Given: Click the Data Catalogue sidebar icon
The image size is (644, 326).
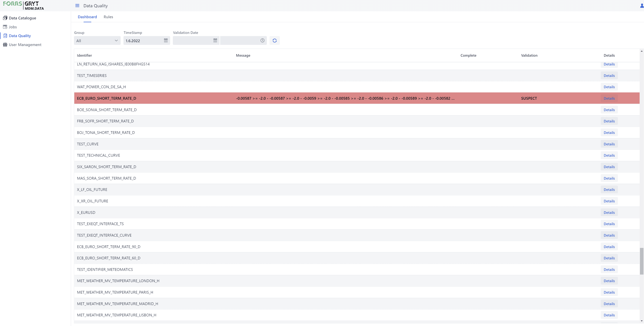Looking at the screenshot, I should (x=5, y=18).
